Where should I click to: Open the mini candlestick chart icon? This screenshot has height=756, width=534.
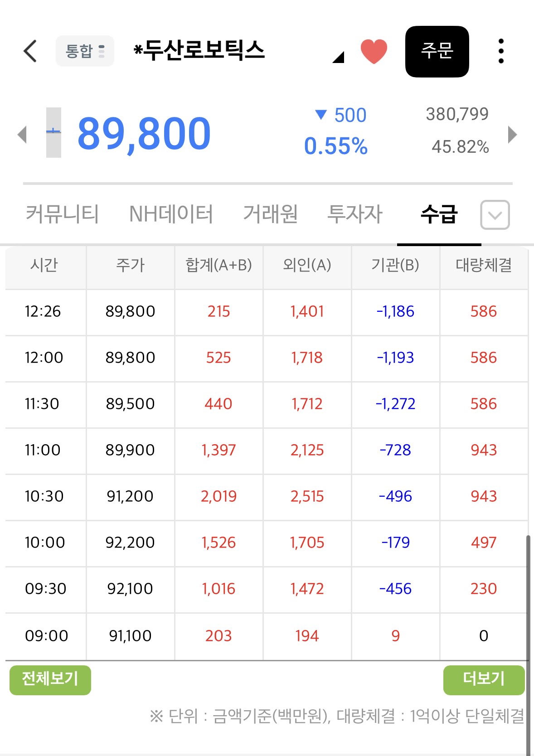[53, 132]
